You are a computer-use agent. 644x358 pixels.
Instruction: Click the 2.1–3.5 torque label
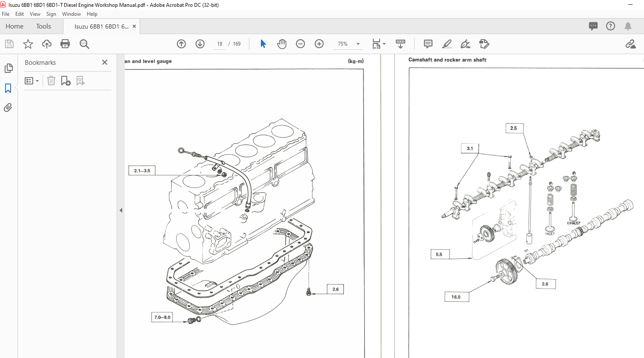142,170
